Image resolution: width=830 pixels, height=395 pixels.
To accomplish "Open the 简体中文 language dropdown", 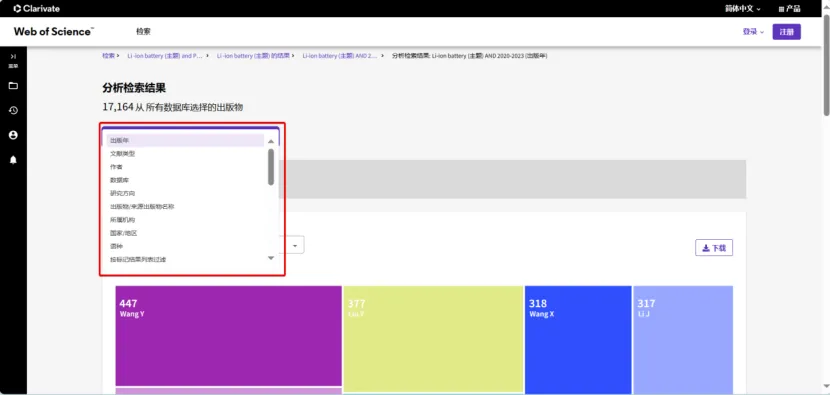I will tap(743, 9).
